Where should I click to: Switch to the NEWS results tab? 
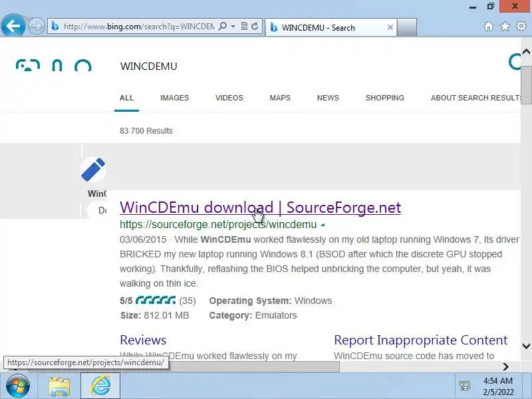click(x=328, y=98)
